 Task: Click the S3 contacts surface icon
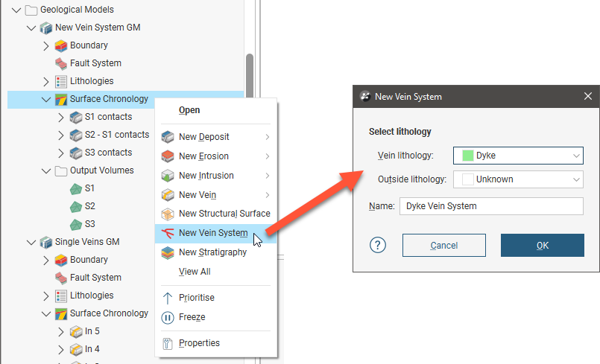tap(76, 153)
